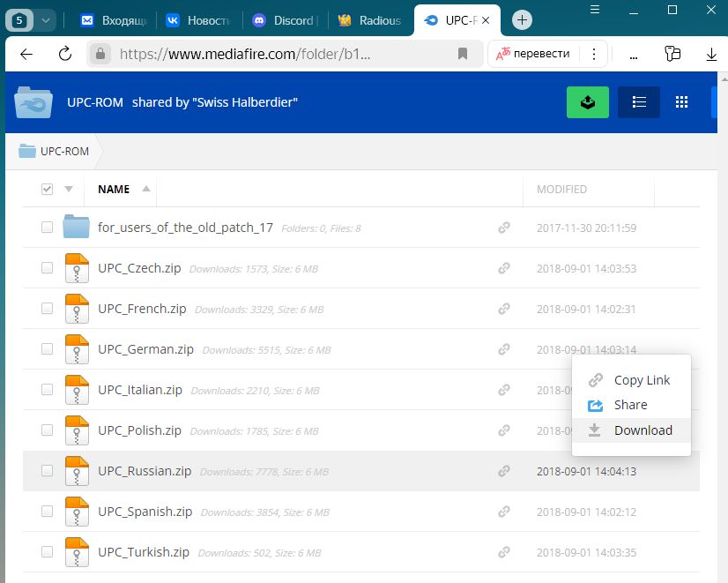Copy link icon for for_users_of_the_old_patch_17 folder
This screenshot has width=728, height=583.
tap(504, 228)
